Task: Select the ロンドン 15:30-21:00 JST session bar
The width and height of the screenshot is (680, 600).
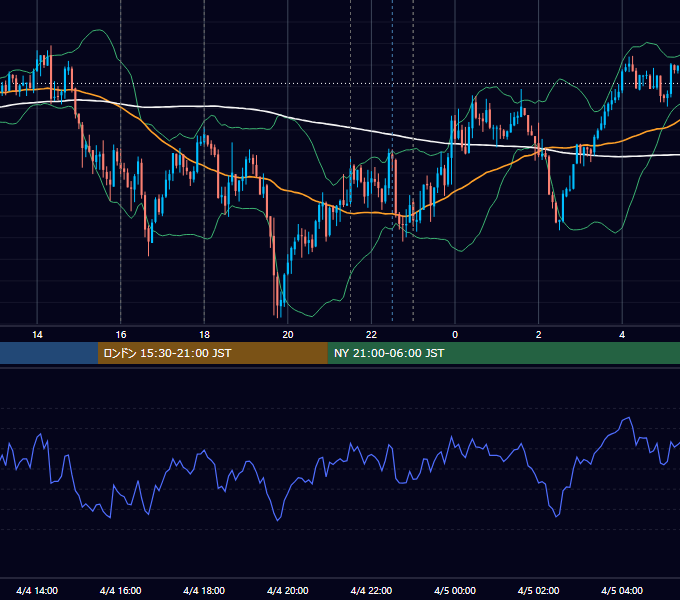Action: point(212,353)
